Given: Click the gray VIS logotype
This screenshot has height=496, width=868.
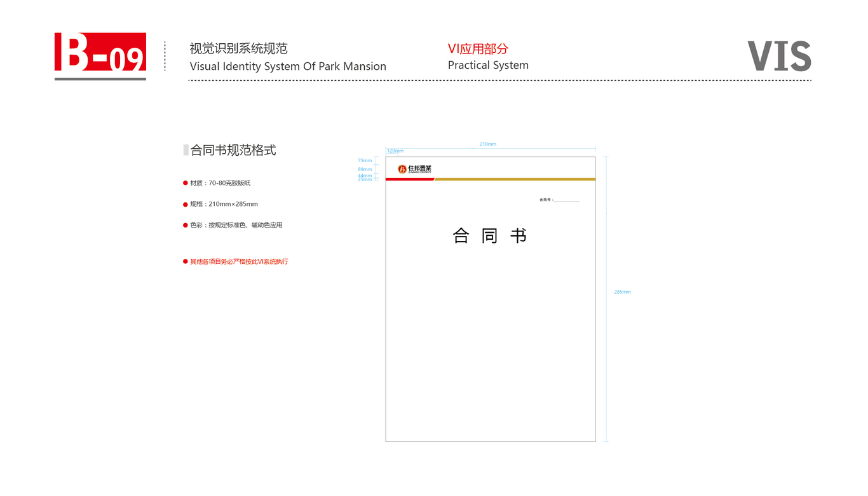Looking at the screenshot, I should click(779, 56).
